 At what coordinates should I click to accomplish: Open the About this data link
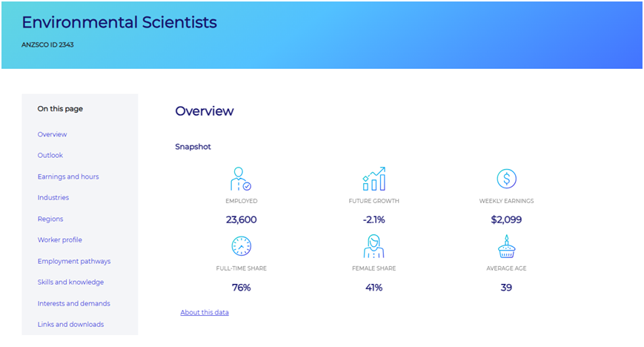(x=205, y=312)
